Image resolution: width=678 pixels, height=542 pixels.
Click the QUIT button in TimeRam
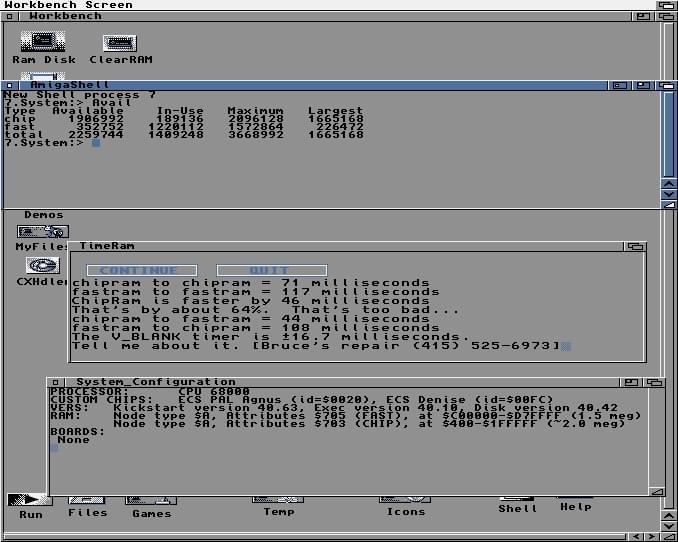272,270
